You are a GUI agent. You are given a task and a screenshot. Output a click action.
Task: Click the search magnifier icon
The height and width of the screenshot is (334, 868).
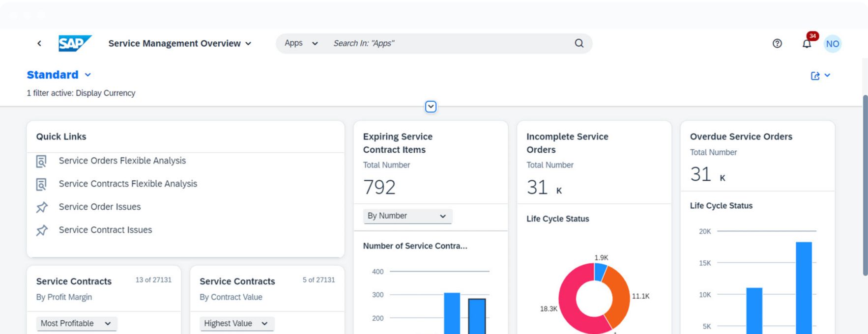tap(579, 43)
